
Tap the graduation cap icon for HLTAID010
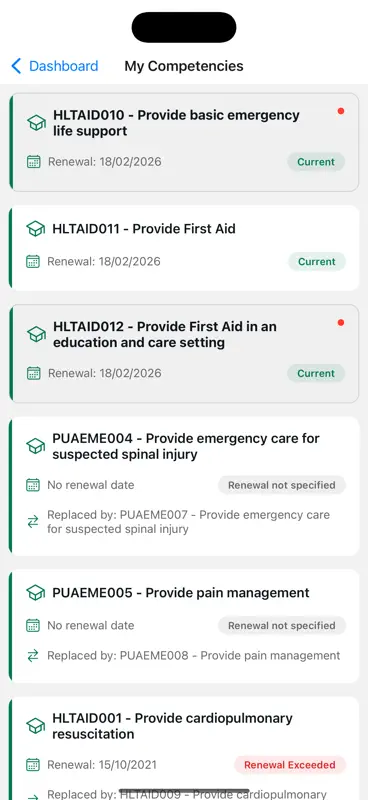36,123
